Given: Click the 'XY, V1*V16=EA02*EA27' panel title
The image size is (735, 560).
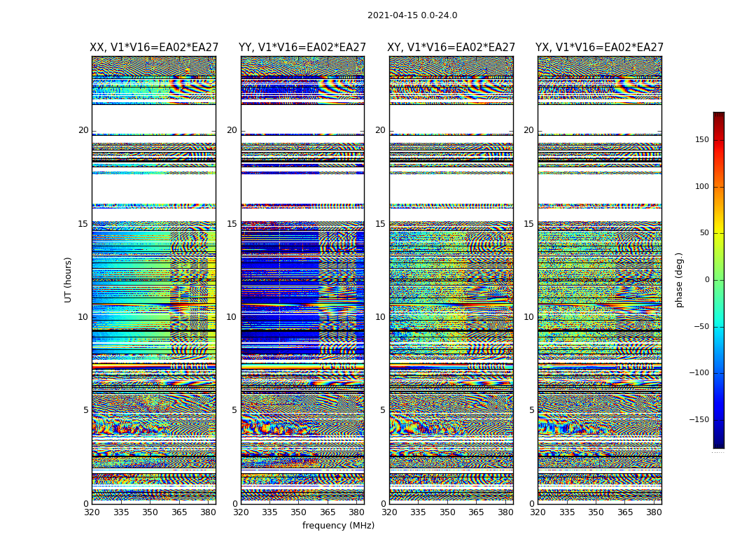Looking at the screenshot, I should pyautogui.click(x=451, y=48).
